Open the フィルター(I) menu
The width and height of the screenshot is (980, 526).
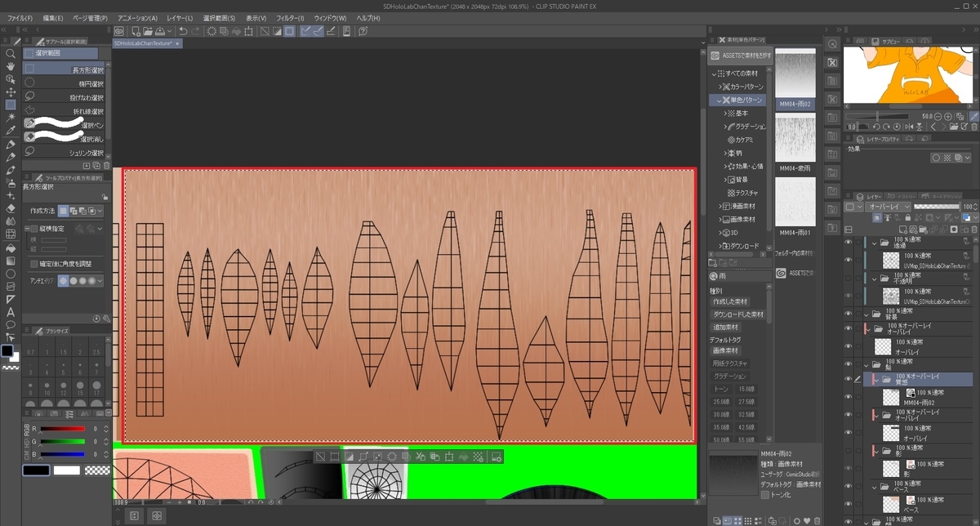[x=290, y=18]
